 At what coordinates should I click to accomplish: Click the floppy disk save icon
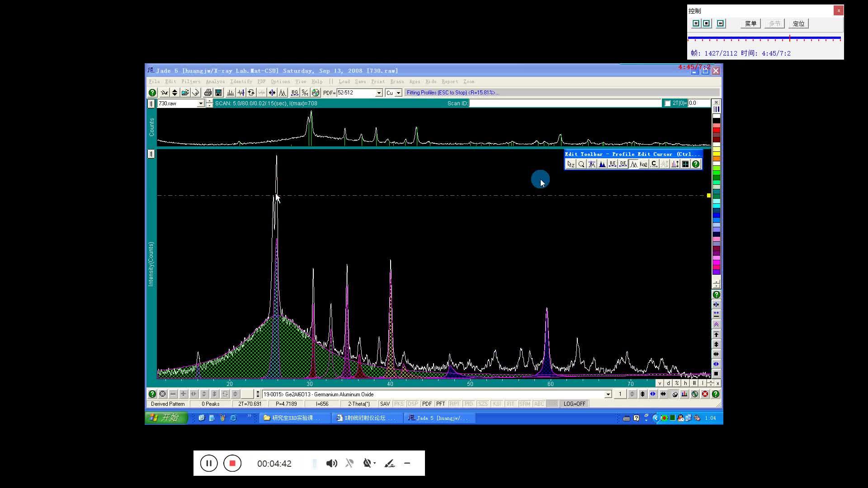coord(218,93)
